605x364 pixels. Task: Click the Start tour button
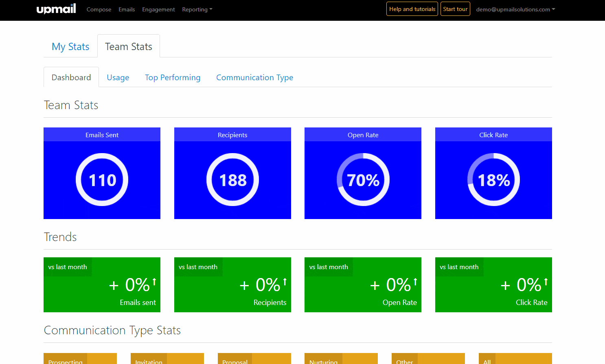455,9
